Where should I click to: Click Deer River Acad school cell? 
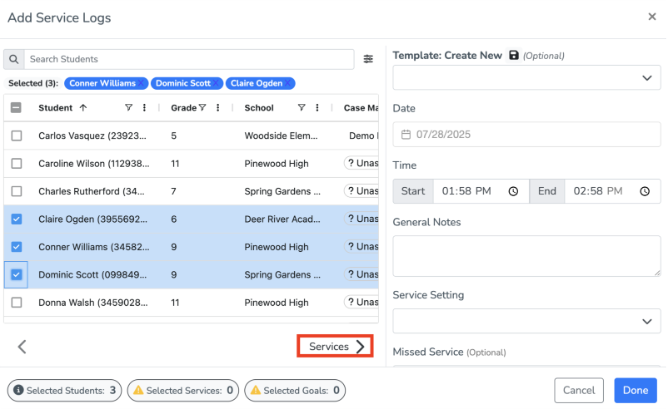(x=282, y=219)
